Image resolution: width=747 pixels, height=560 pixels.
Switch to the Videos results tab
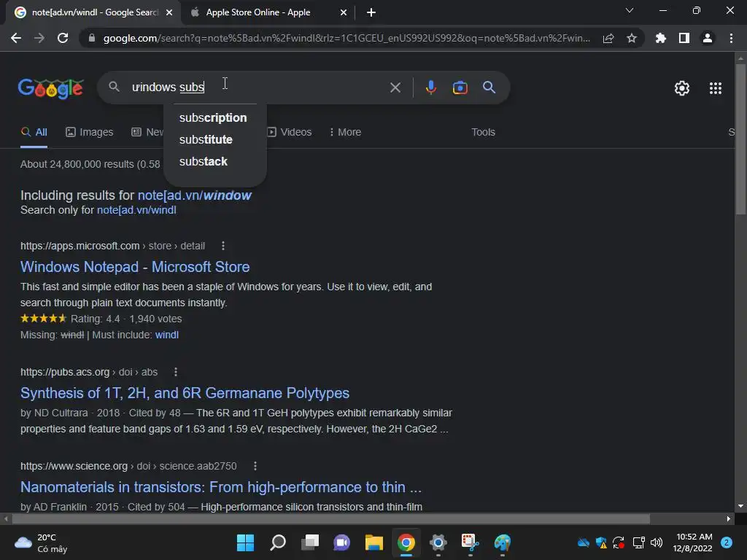click(x=289, y=132)
